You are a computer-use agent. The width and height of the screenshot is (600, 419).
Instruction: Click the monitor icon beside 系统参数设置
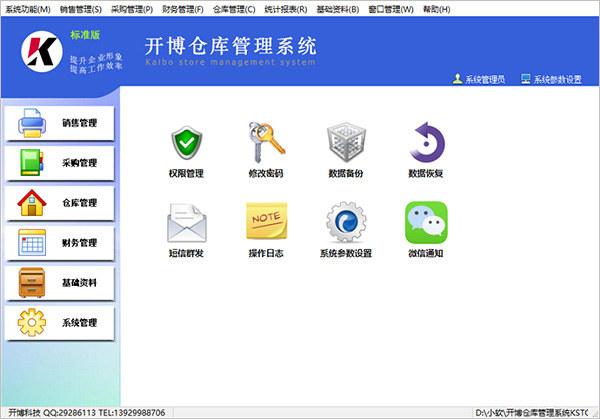point(526,79)
